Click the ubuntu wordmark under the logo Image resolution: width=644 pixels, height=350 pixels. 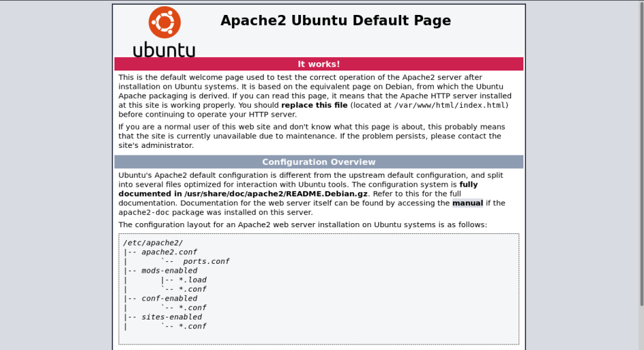click(164, 50)
